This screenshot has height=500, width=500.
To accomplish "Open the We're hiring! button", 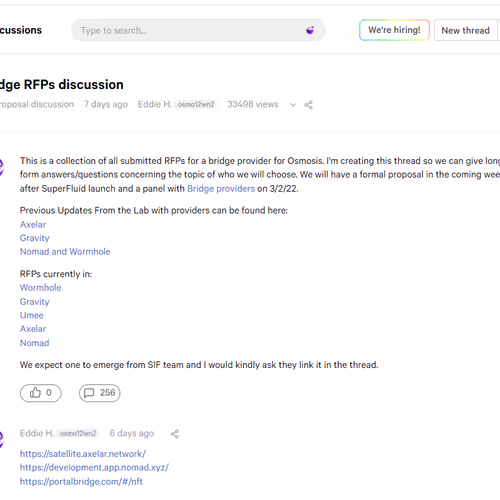I will click(x=394, y=30).
